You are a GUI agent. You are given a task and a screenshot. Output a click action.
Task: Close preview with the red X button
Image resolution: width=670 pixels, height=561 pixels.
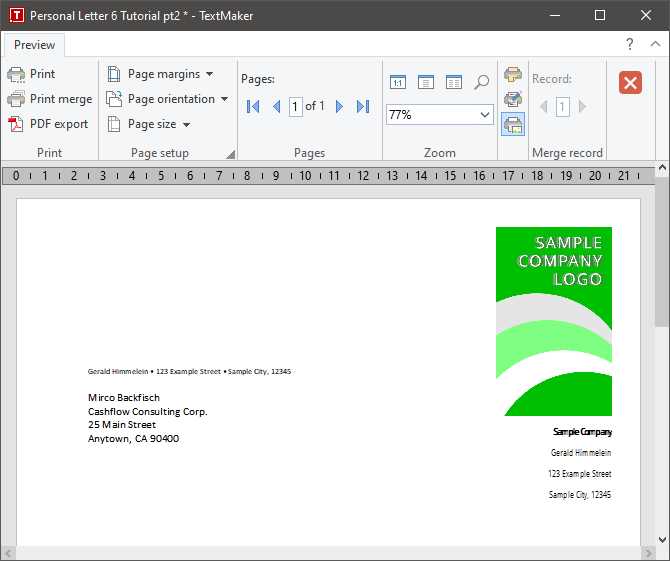point(630,82)
